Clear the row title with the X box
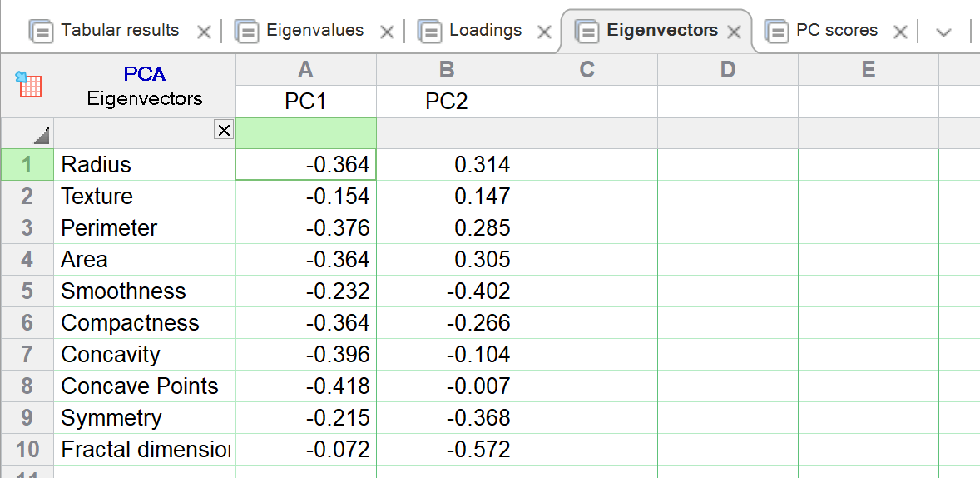The image size is (980, 478). pos(223,129)
